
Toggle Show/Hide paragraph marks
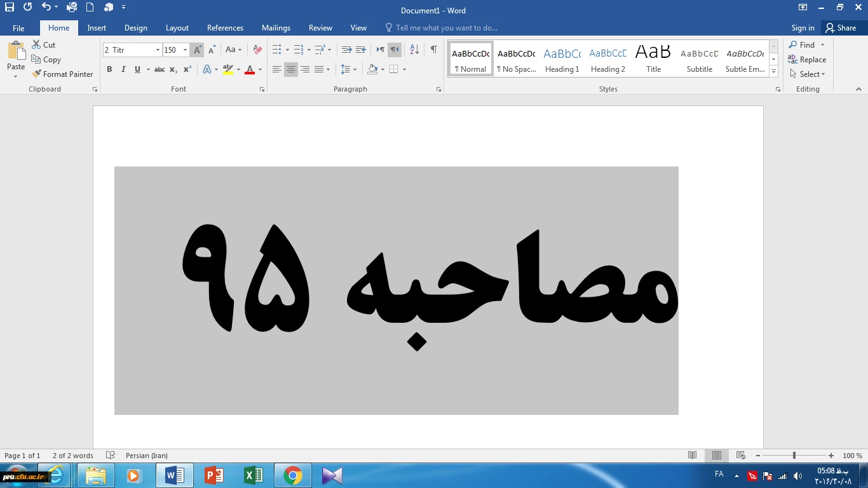(x=433, y=50)
